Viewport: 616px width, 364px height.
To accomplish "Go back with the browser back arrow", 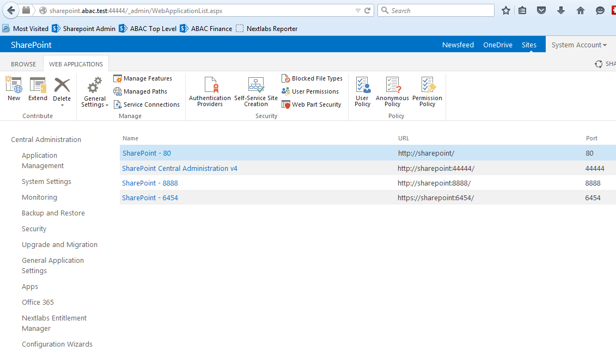I will pyautogui.click(x=10, y=10).
